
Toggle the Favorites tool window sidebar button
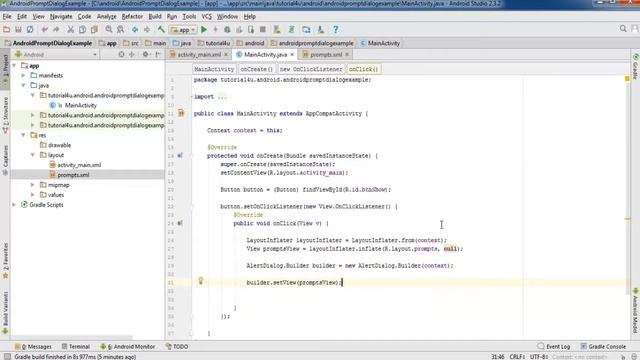point(5,261)
